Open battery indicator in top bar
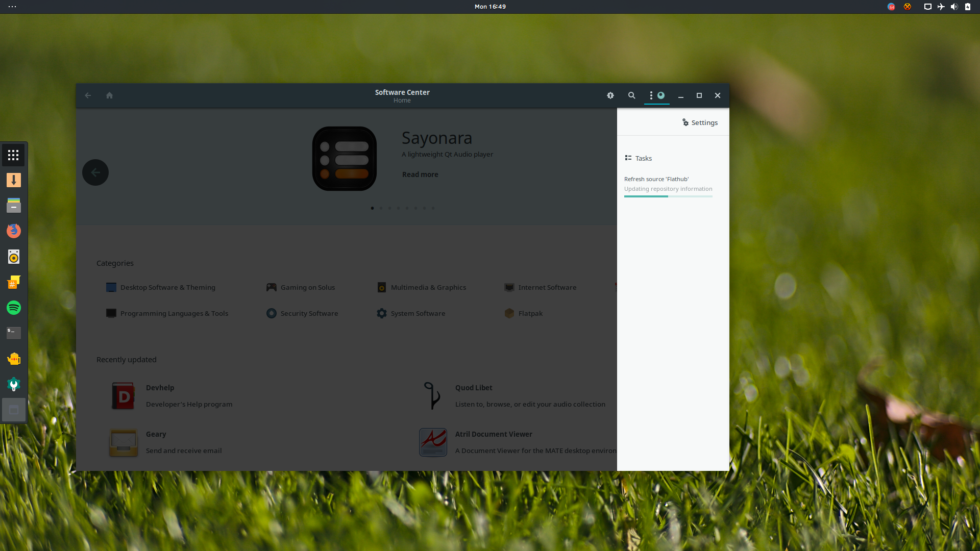Image resolution: width=980 pixels, height=551 pixels. pyautogui.click(x=968, y=7)
